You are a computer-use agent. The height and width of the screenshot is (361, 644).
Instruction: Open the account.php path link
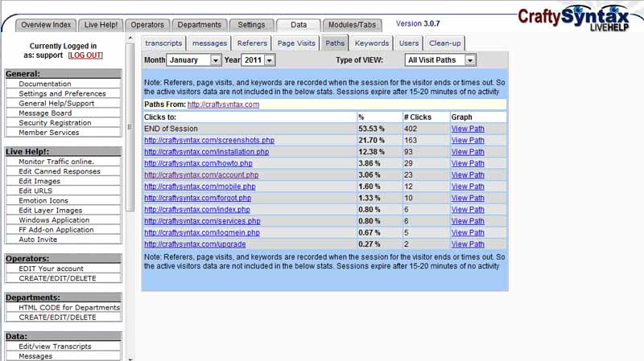click(x=201, y=174)
